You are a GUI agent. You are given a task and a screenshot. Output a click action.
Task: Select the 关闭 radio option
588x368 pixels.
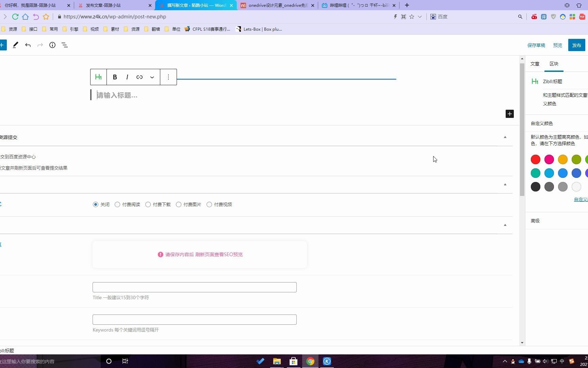(x=96, y=204)
